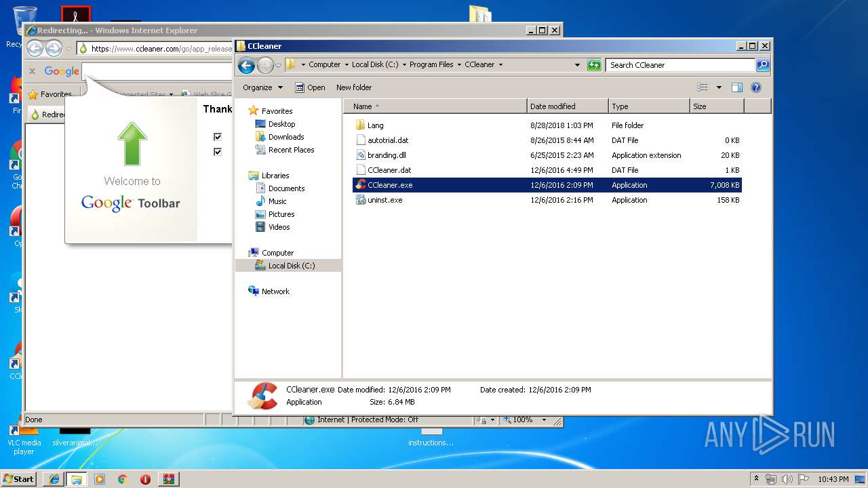868x488 pixels.
Task: Select Network in the navigation pane
Action: click(x=275, y=291)
